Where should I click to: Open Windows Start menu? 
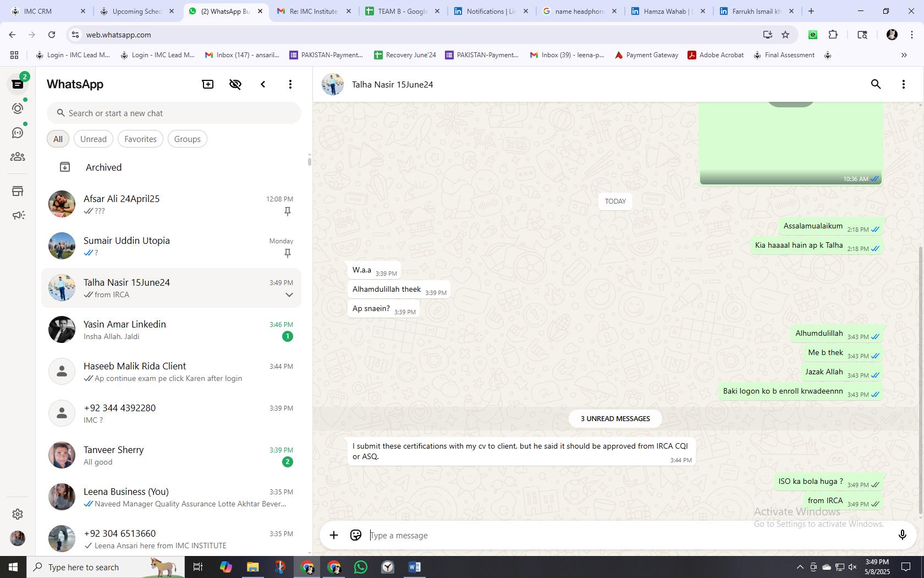point(13,567)
